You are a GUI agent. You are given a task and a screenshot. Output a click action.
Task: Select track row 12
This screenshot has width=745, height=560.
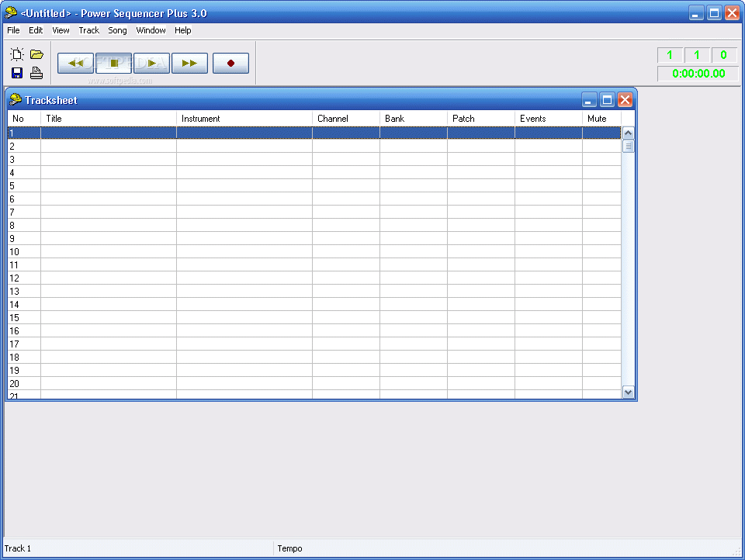(314, 278)
